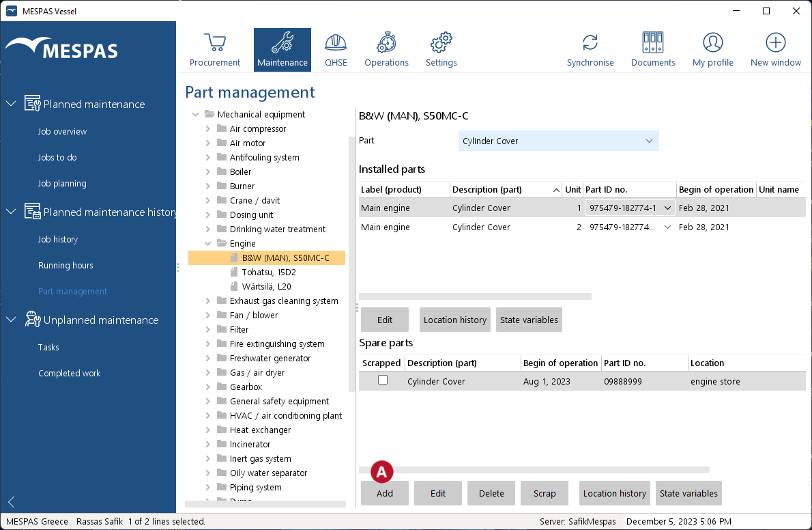Image resolution: width=812 pixels, height=530 pixels.
Task: Open the Part dropdown showing Cylinder Cover
Action: 558,141
